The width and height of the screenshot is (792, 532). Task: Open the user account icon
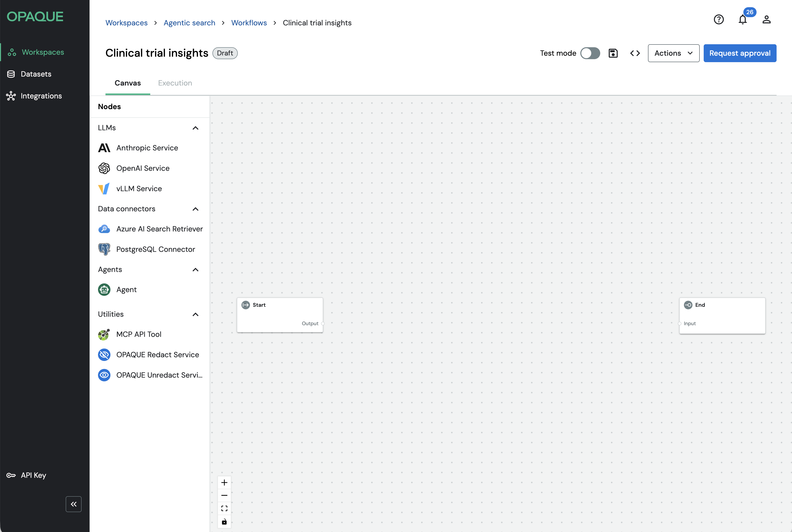(x=766, y=20)
